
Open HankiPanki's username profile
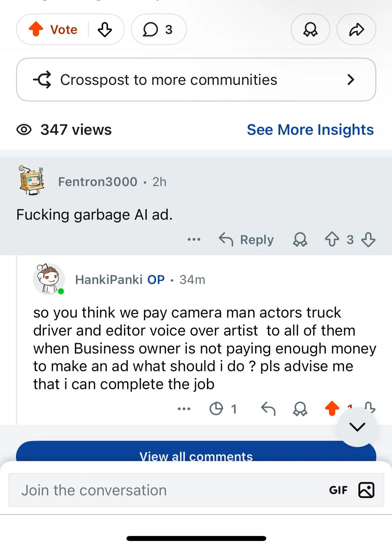click(109, 280)
